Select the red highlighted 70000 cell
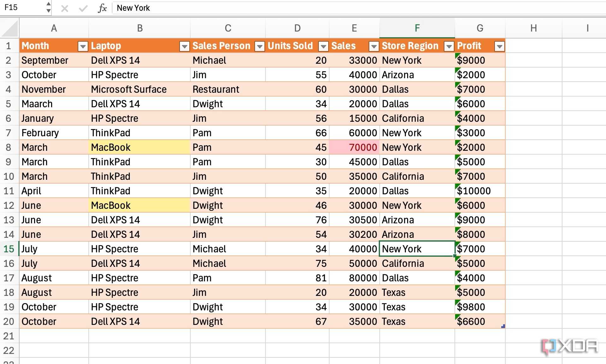 point(354,147)
